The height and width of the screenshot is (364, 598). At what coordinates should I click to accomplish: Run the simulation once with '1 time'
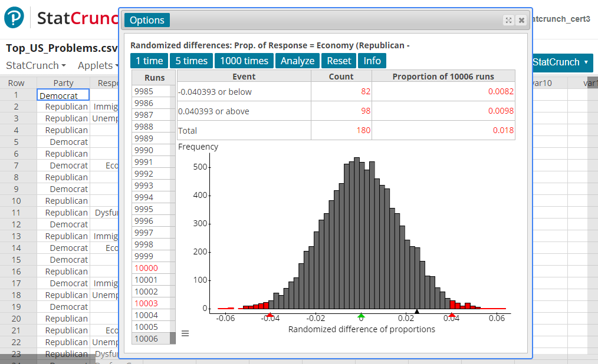[149, 60]
